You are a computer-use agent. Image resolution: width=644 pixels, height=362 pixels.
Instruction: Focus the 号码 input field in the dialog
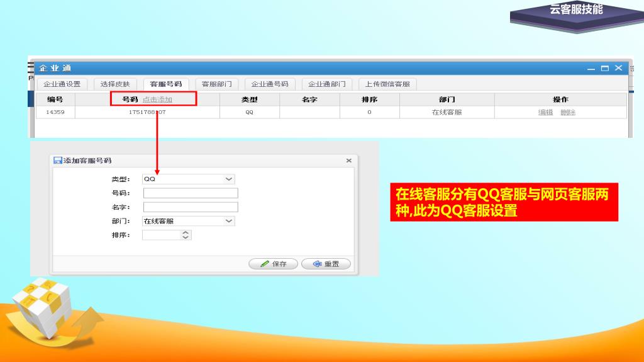click(191, 193)
